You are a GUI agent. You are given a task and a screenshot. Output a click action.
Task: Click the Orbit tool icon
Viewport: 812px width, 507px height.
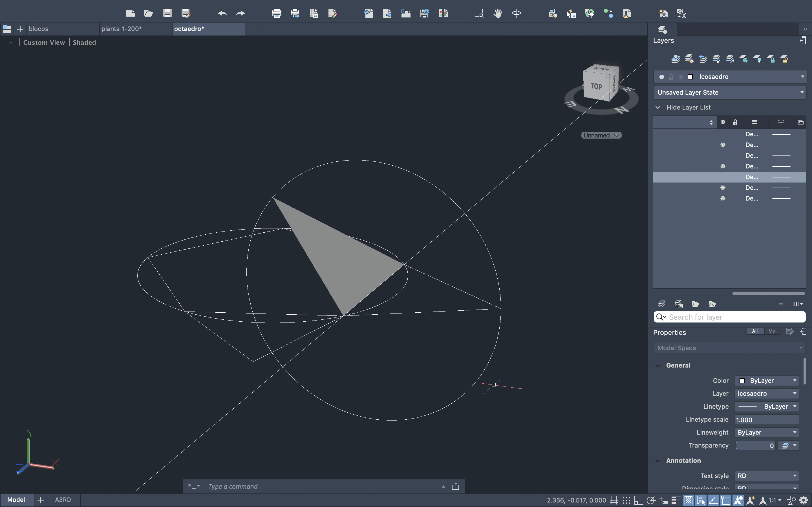pos(517,14)
